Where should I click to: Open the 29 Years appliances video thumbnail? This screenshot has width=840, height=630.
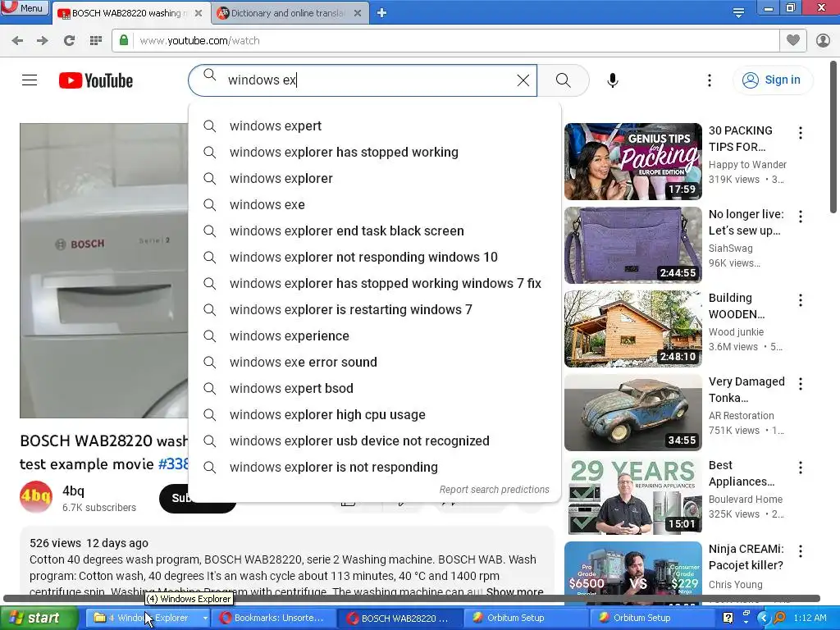coord(632,496)
